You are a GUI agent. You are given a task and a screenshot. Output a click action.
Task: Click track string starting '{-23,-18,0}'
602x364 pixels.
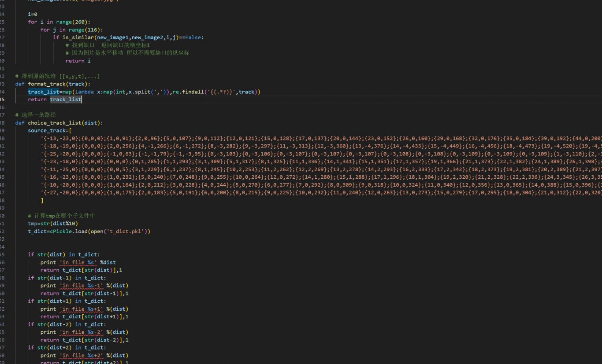(x=321, y=162)
